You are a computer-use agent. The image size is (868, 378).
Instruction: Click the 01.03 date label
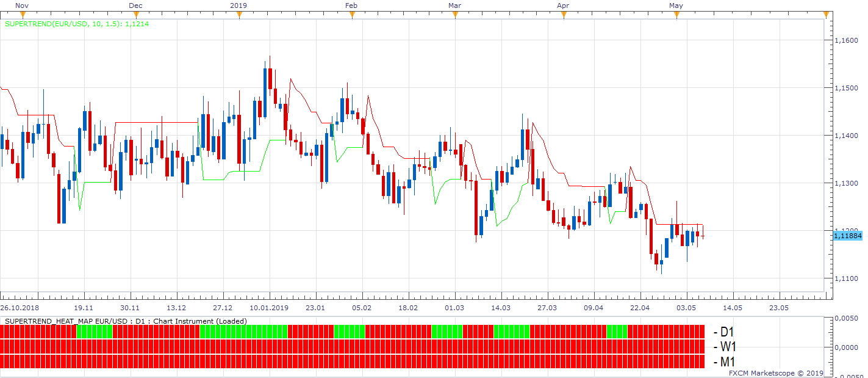[454, 308]
